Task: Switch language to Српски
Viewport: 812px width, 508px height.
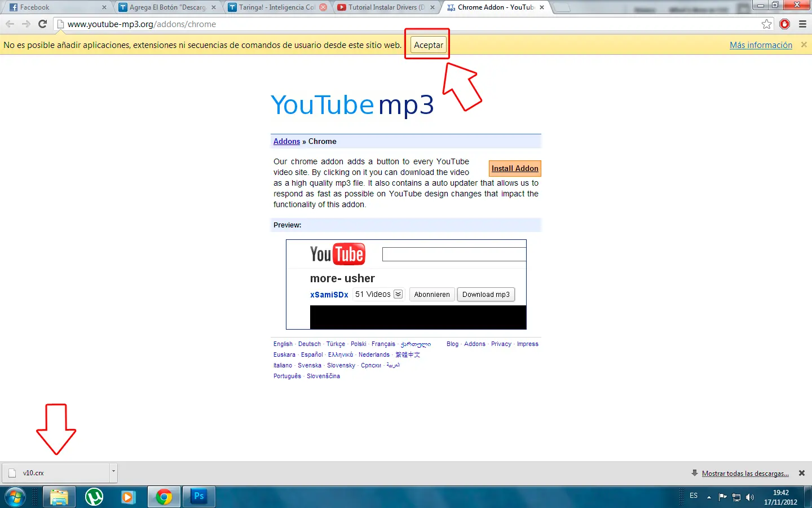Action: pyautogui.click(x=371, y=365)
